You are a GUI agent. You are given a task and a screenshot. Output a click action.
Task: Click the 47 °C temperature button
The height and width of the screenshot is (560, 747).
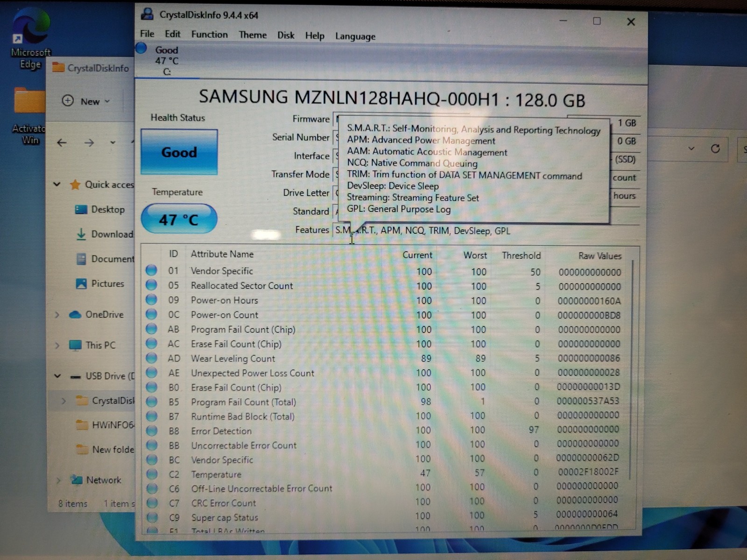coord(179,219)
